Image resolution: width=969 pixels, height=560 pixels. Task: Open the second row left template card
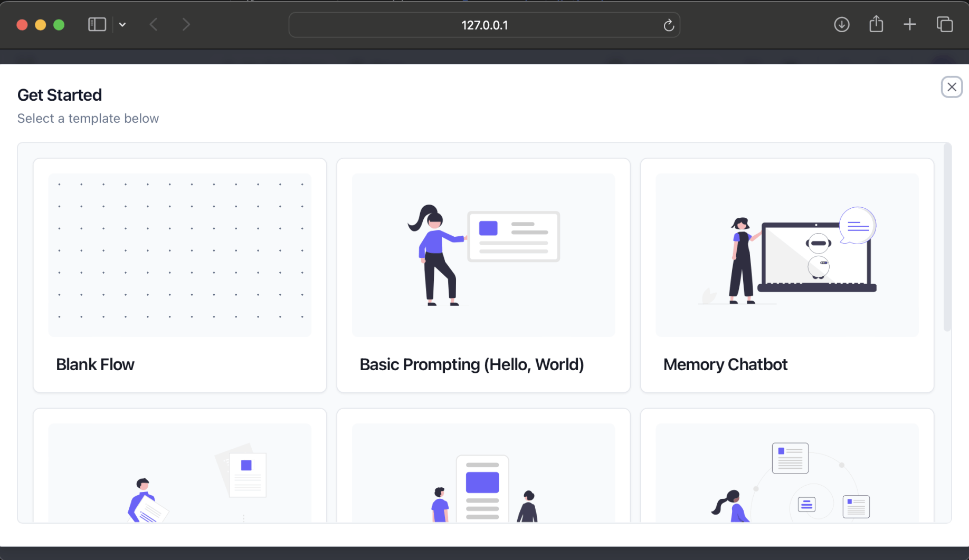(180, 466)
